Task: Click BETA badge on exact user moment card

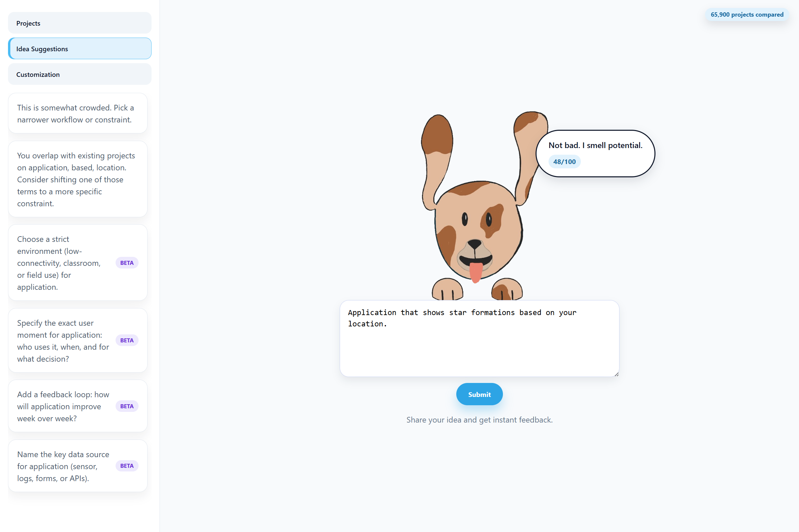Action: pos(127,340)
